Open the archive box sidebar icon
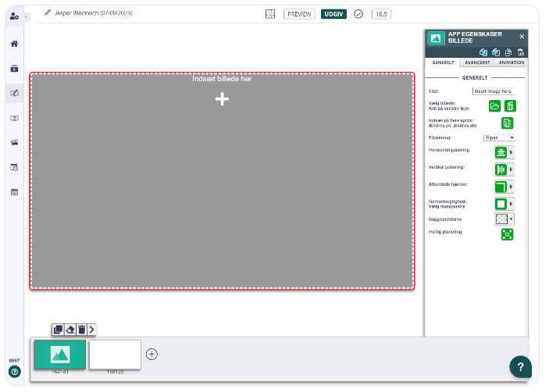549x392 pixels. [14, 68]
